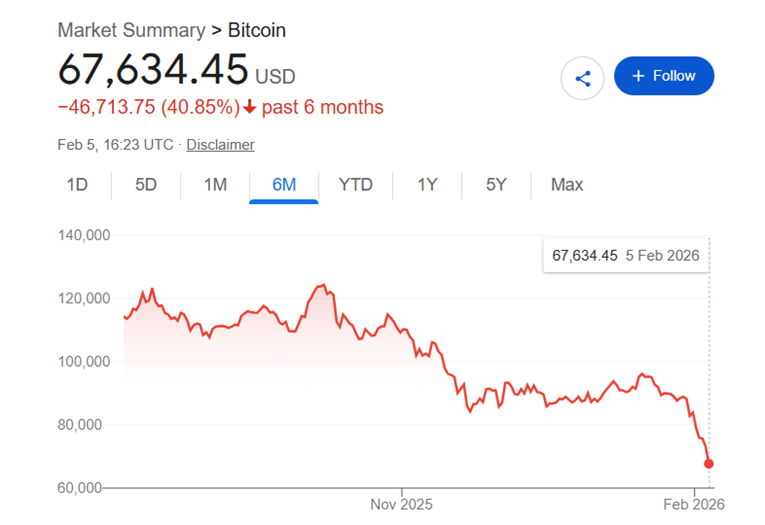This screenshot has width=765, height=525.
Task: Click the large 67,634.45 price value
Action: 152,70
